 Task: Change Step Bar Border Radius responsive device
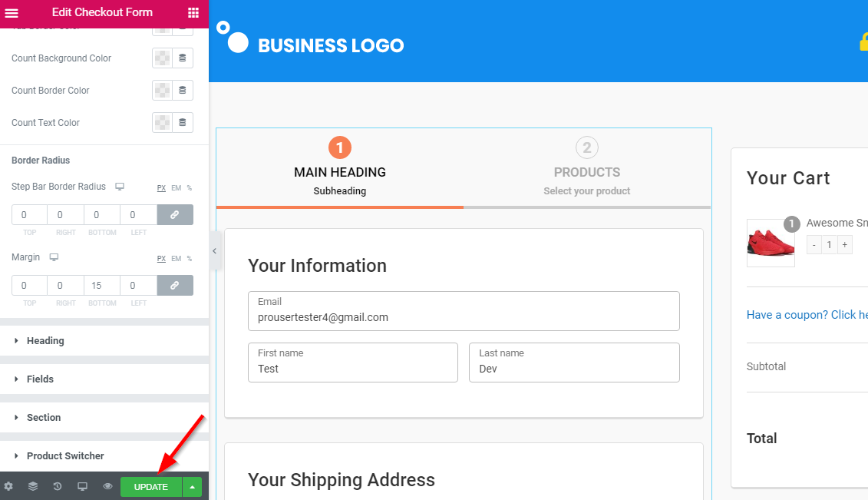click(x=120, y=187)
